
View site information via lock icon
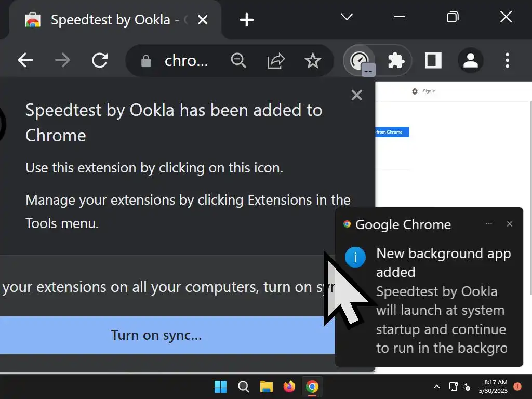[146, 61]
